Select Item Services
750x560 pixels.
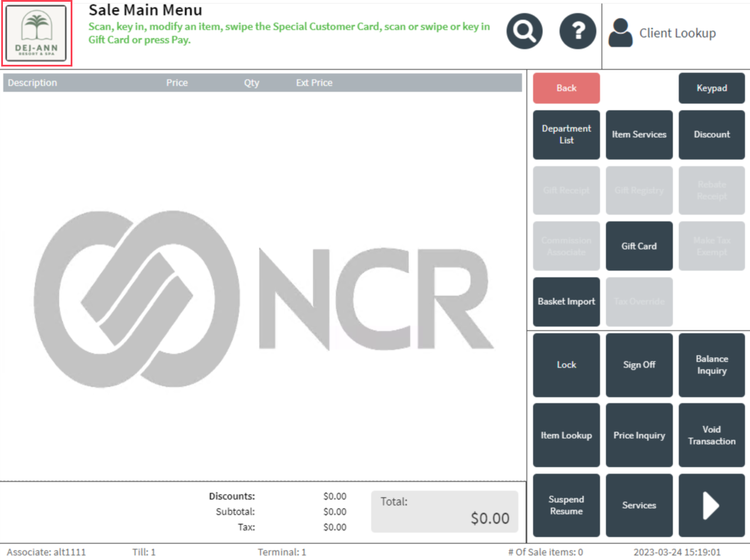pos(639,135)
